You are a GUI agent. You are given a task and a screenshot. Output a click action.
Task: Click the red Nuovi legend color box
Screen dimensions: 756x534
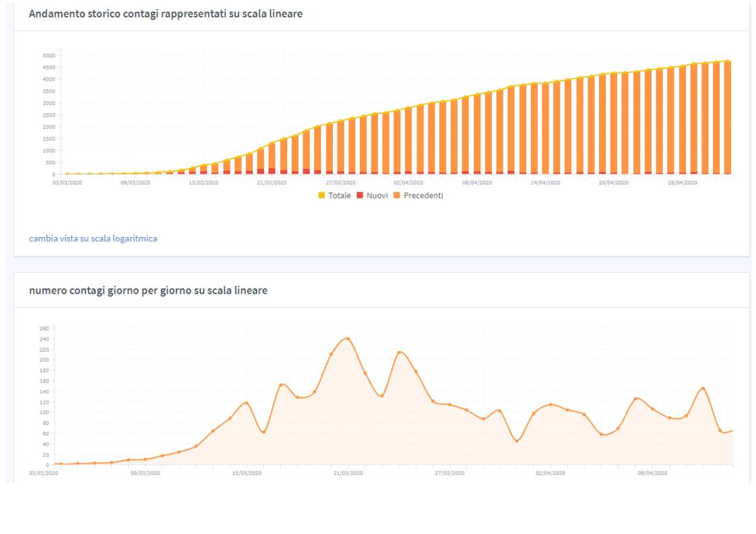tap(360, 195)
